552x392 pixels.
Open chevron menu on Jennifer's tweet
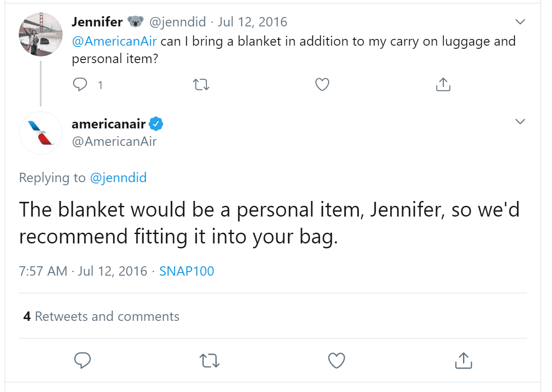click(x=520, y=22)
